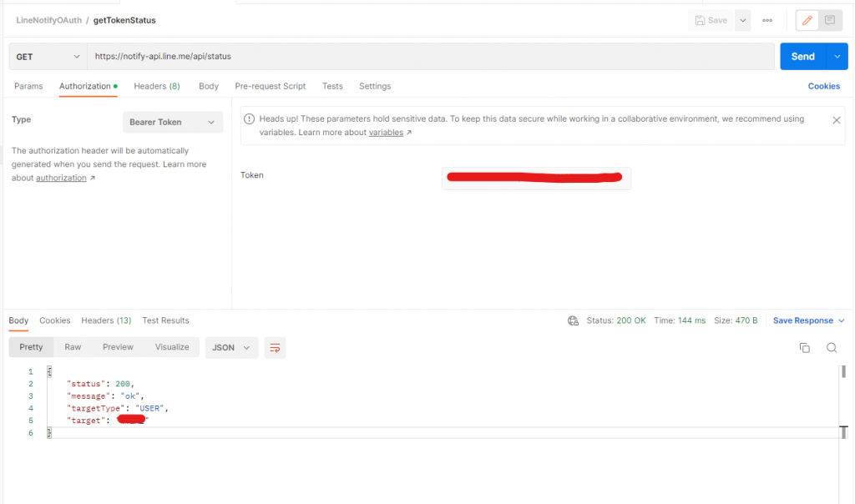Click the network globe icon
The image size is (855, 504).
point(573,321)
